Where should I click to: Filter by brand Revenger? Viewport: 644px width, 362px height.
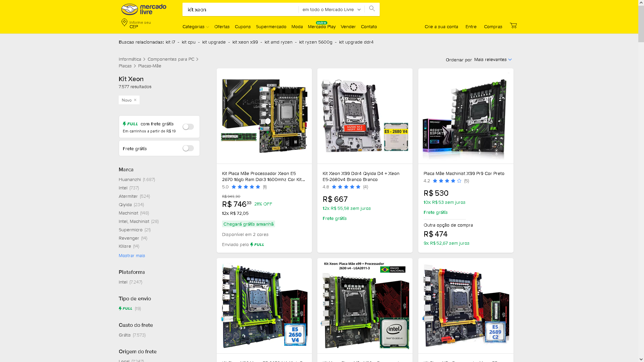(133, 238)
